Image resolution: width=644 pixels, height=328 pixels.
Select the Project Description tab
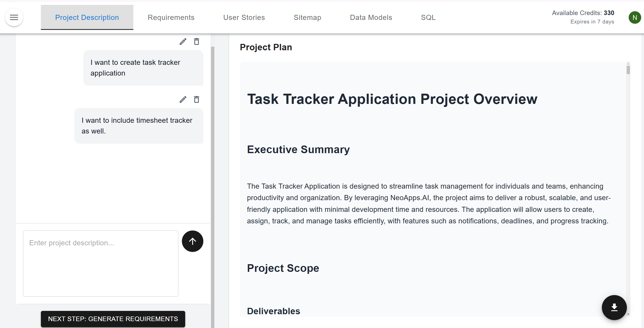(87, 17)
